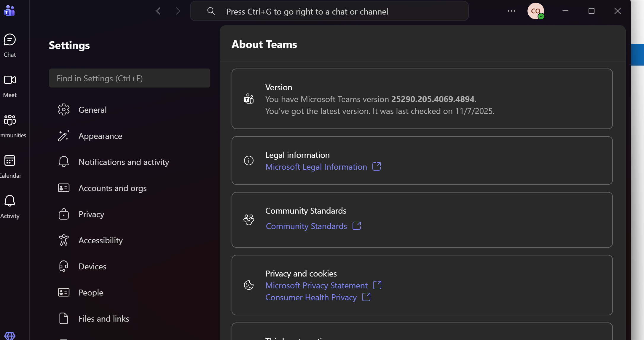Click the diamond premium icon at bottom-left
644x340 pixels.
click(10, 336)
